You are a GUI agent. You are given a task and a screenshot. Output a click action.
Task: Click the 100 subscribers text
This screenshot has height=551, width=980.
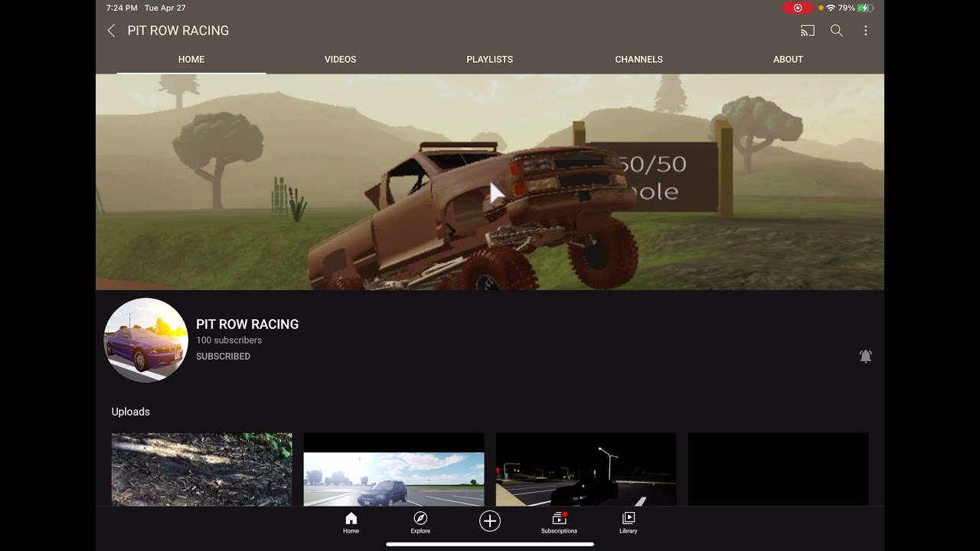(229, 341)
